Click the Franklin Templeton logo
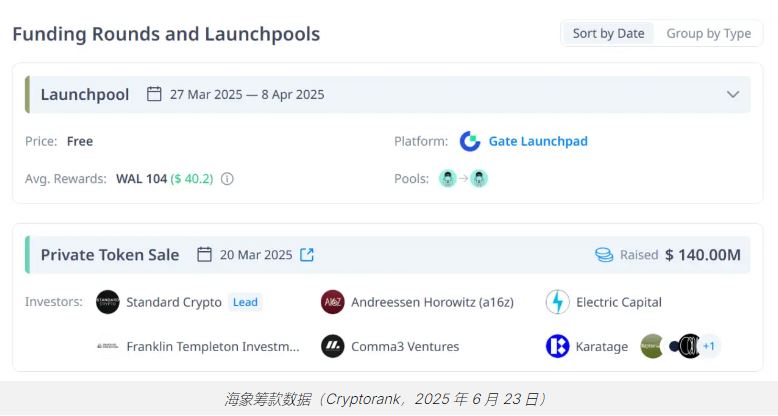This screenshot has height=416, width=778. (108, 346)
